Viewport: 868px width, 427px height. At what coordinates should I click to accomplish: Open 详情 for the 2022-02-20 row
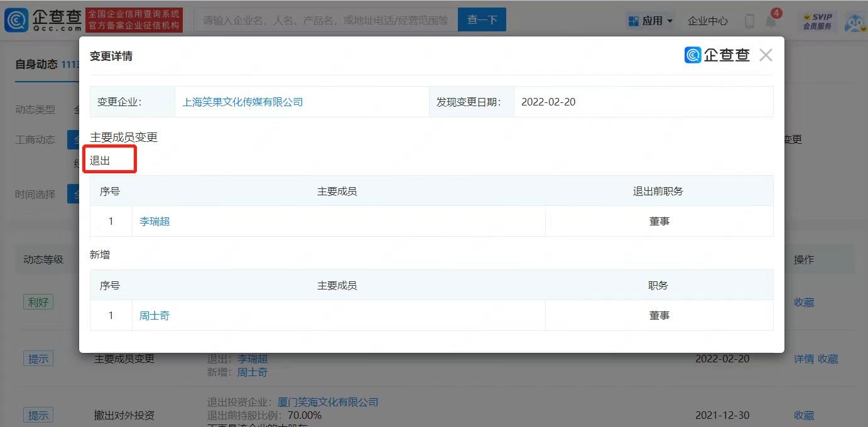804,359
